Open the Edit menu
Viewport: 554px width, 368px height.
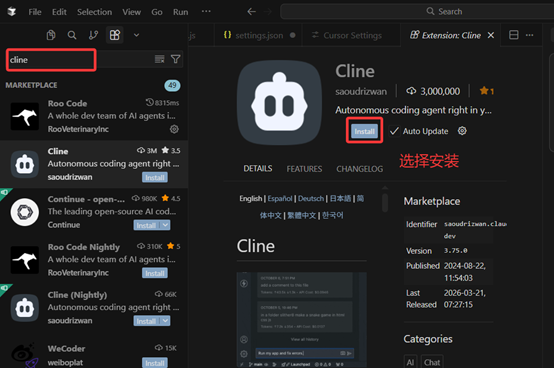pyautogui.click(x=59, y=12)
